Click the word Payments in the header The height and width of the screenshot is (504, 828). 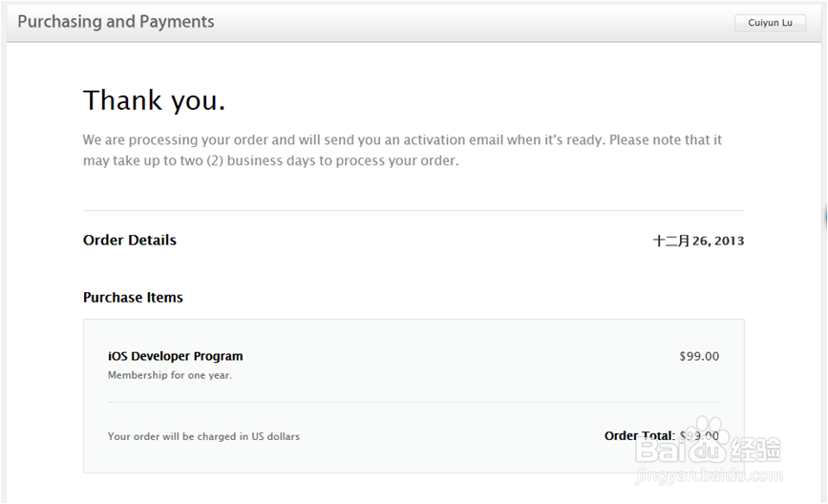(180, 21)
